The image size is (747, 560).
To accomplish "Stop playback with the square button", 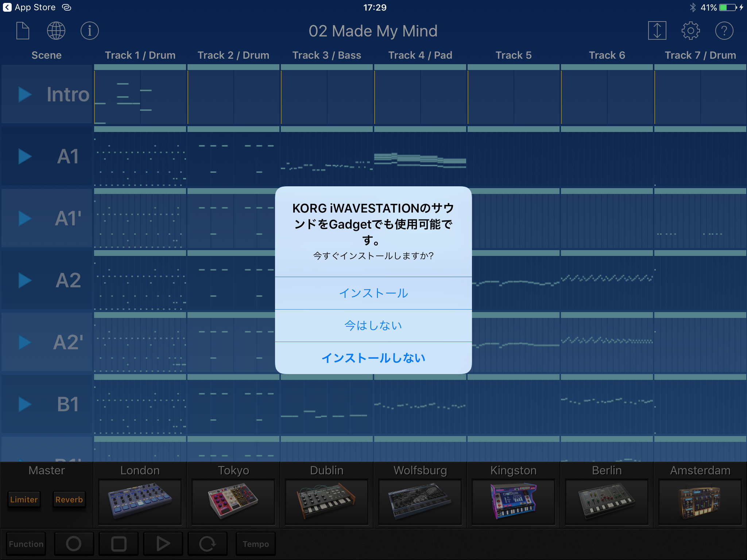I will click(119, 544).
